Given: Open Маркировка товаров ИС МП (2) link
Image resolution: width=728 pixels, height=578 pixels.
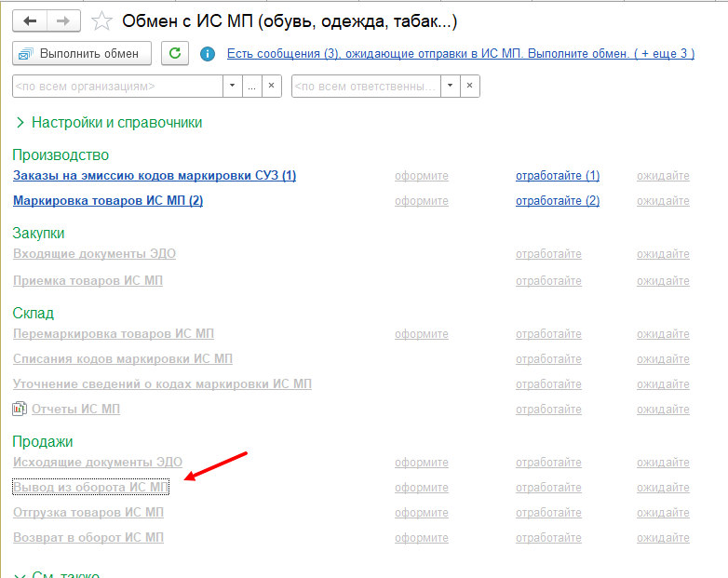Looking at the screenshot, I should pyautogui.click(x=108, y=201).
